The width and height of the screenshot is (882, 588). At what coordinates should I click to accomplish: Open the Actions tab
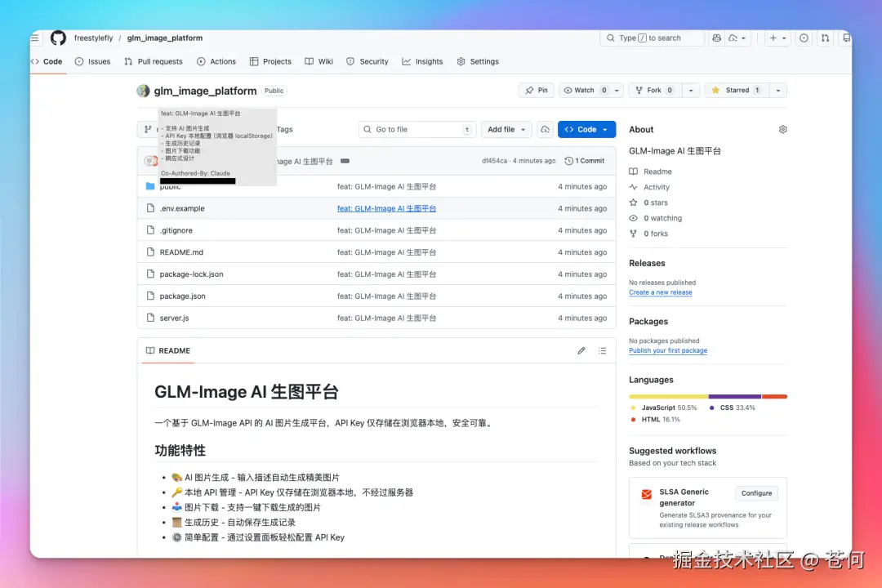coord(216,61)
